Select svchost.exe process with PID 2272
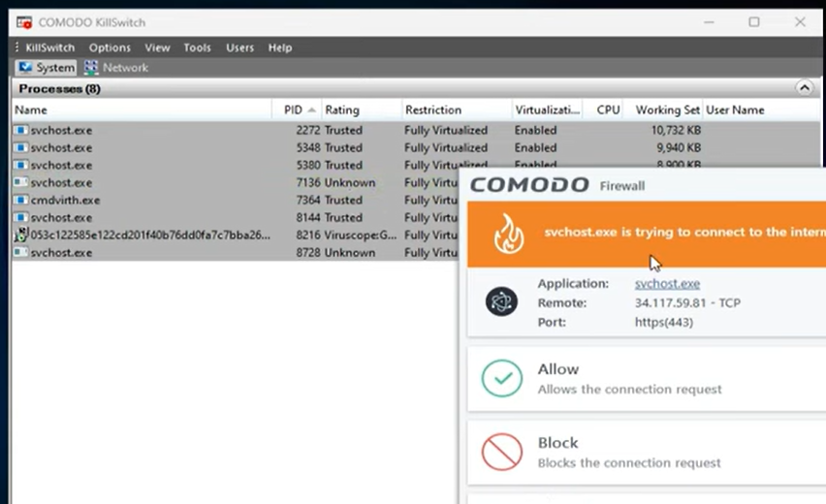This screenshot has height=504, width=826. (x=415, y=130)
